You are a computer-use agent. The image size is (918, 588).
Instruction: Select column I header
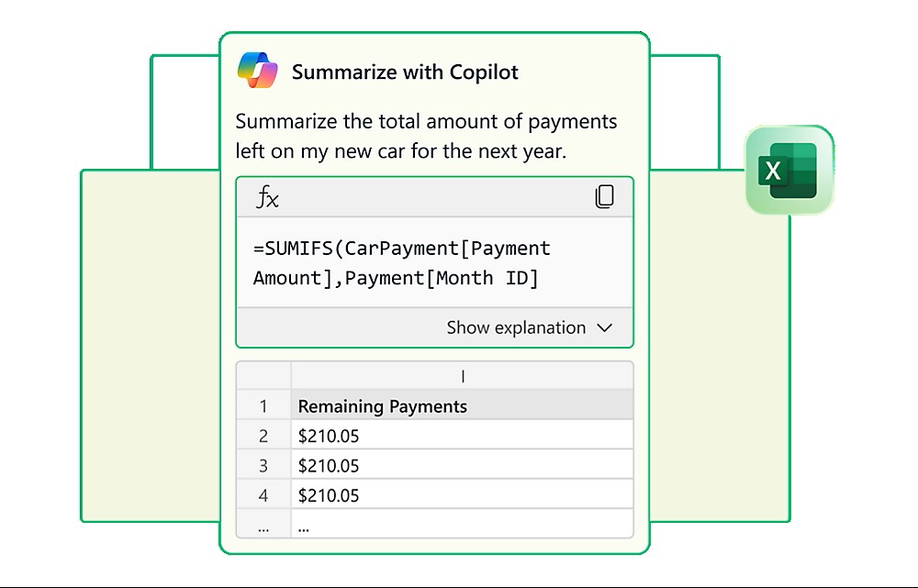coord(463,375)
